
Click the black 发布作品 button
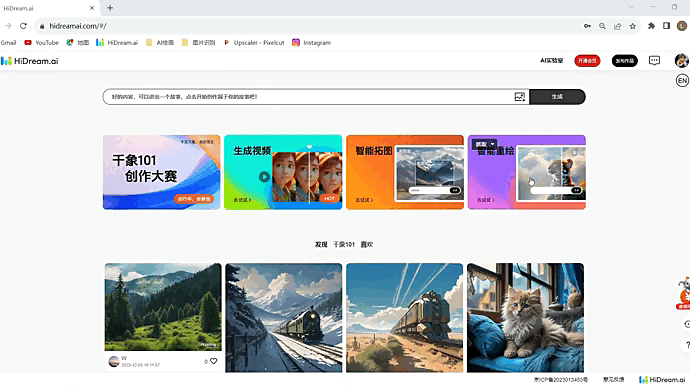click(x=624, y=61)
